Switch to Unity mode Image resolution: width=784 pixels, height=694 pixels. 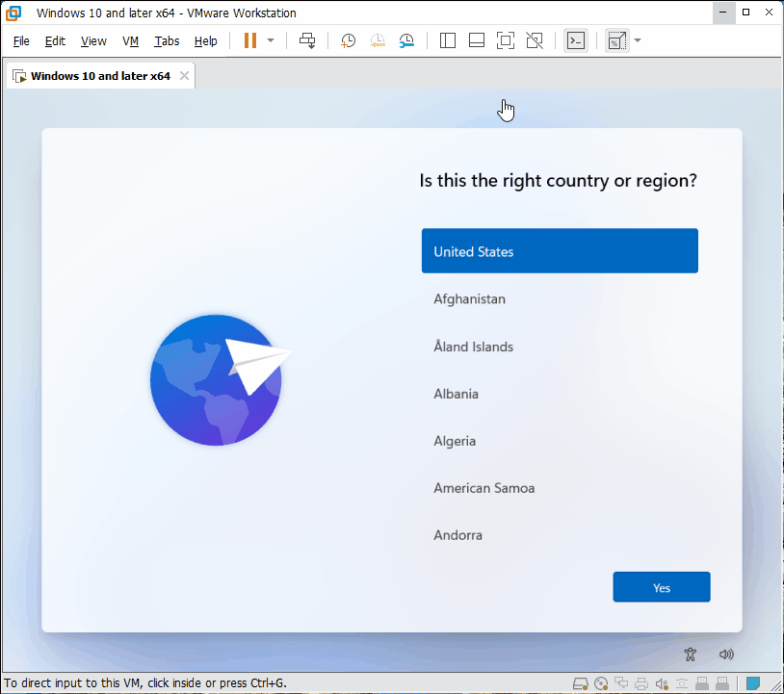(535, 40)
